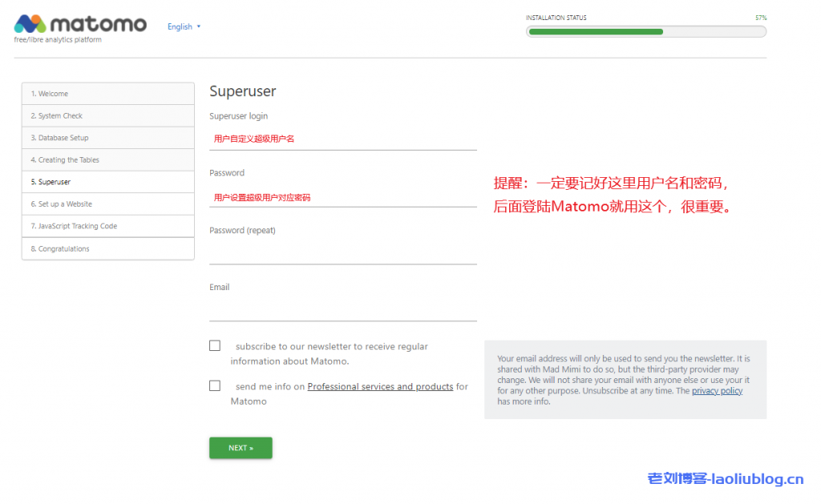The width and height of the screenshot is (821, 504).
Task: Go to step 1 Welcome
Action: (x=107, y=94)
